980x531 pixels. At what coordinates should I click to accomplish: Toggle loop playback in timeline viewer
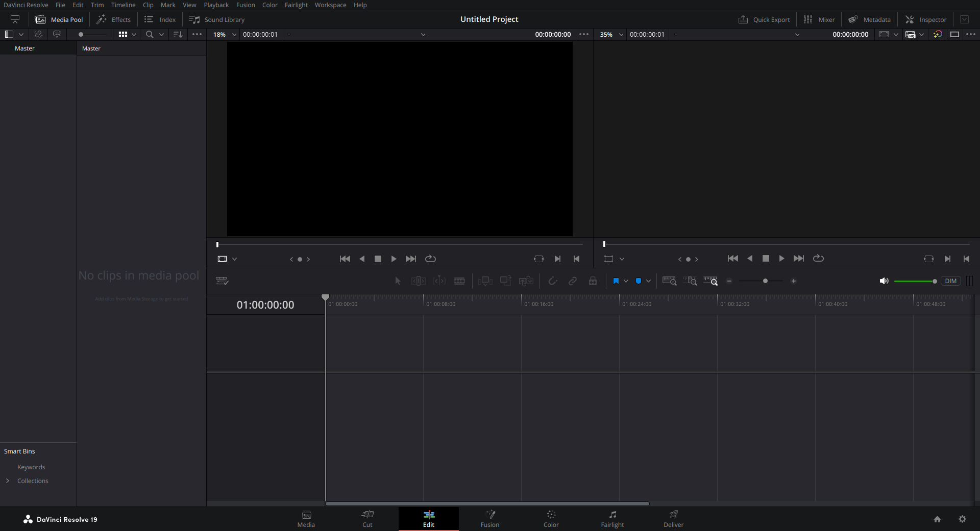[818, 259]
